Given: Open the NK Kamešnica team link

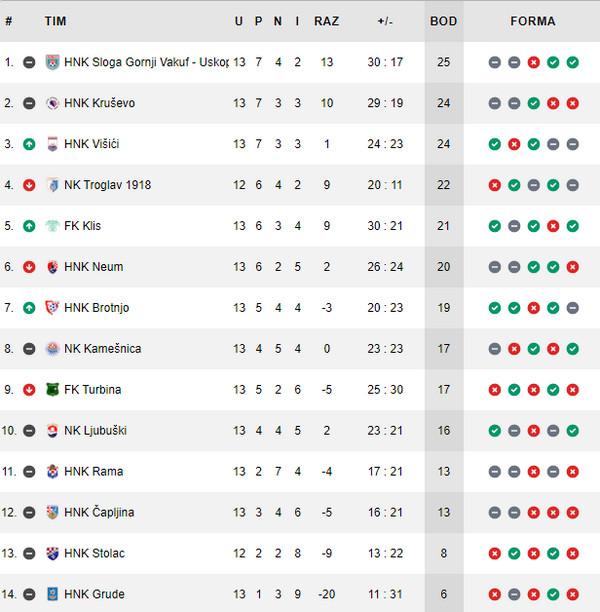Looking at the screenshot, I should [x=103, y=349].
